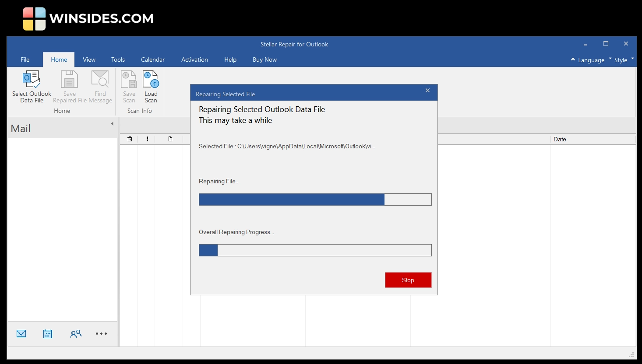This screenshot has width=642, height=364.
Task: Click the resize grip in status bar
Action: click(x=631, y=354)
